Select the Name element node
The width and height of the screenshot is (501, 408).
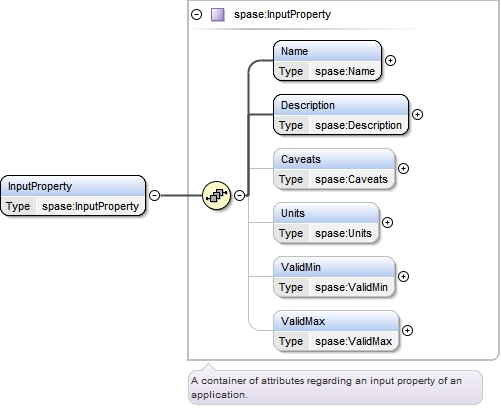point(327,61)
